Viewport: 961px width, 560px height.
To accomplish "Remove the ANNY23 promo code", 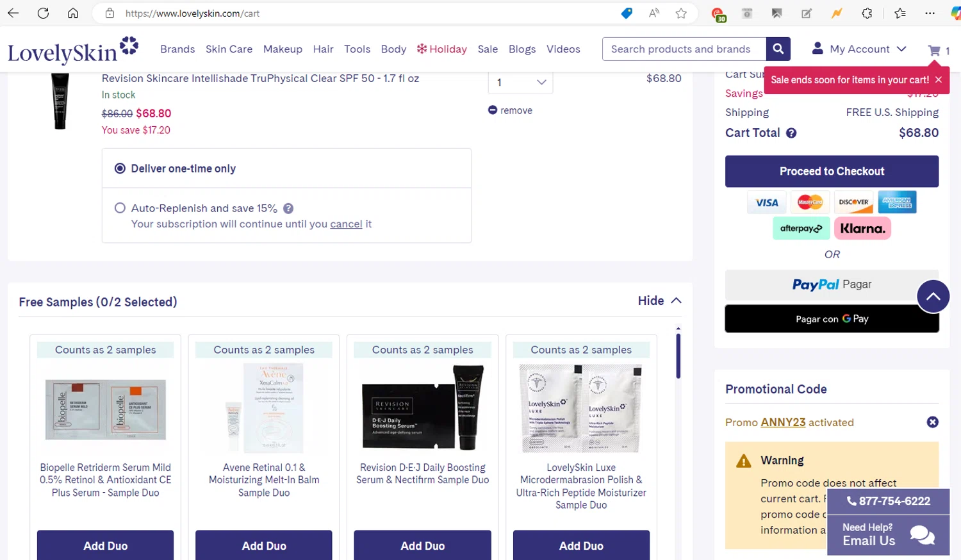I will pos(933,422).
